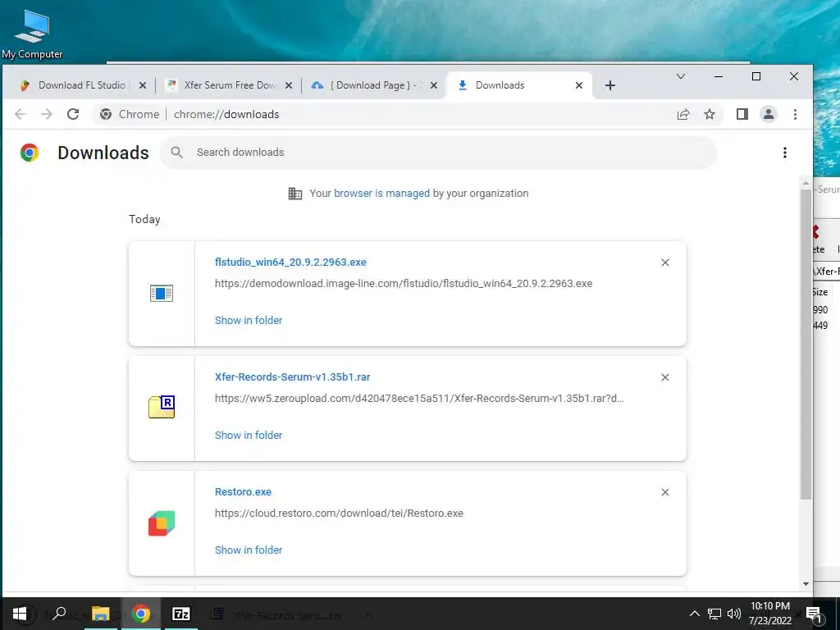840x630 pixels.
Task: Click the scrollbar up arrow
Action: [x=806, y=183]
